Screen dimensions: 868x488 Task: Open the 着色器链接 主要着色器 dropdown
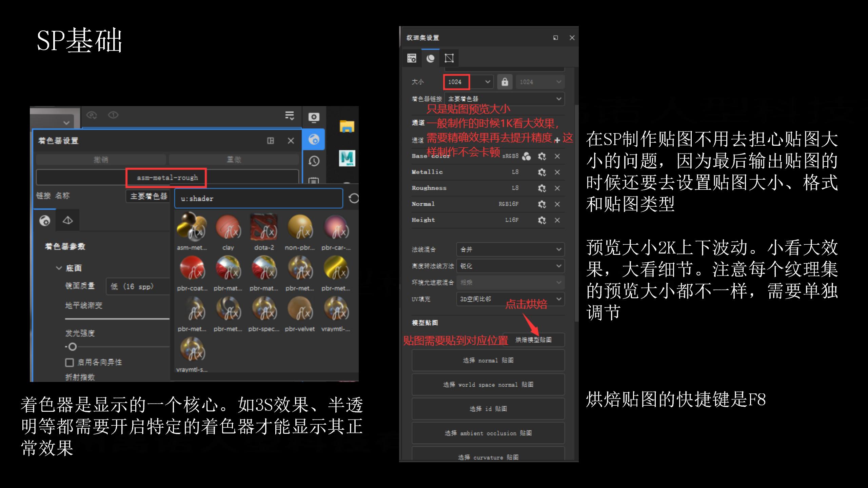tap(505, 99)
